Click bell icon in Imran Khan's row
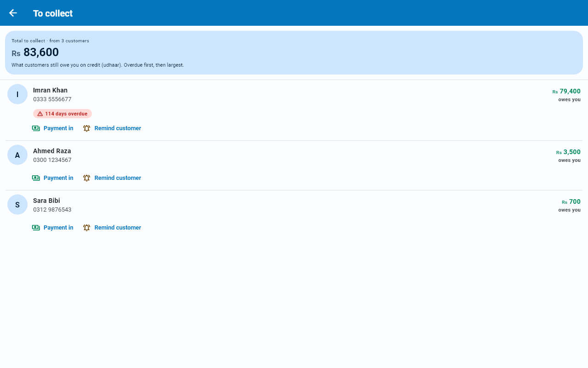 [86, 128]
